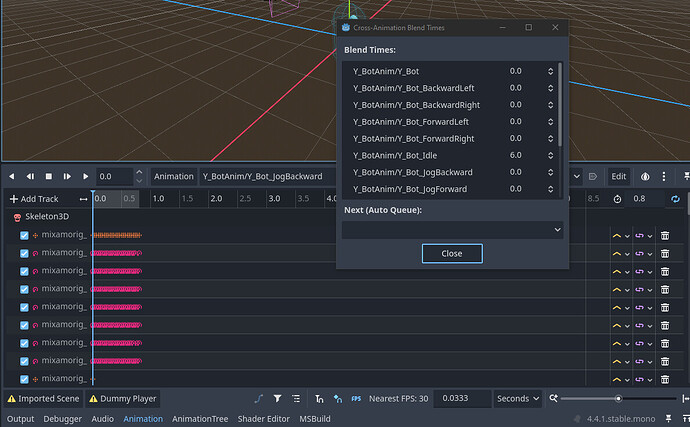Close the Blend Times dialog with Close button
Image resolution: width=690 pixels, height=427 pixels.
452,254
